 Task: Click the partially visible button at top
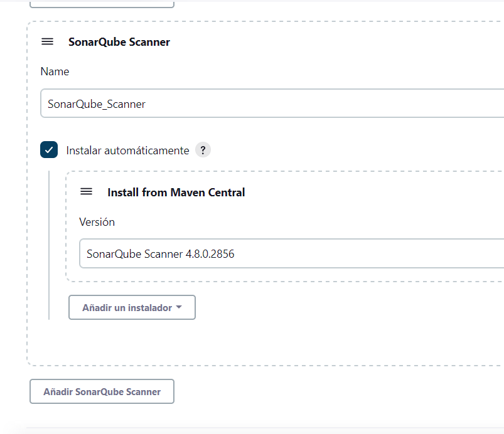coord(102,4)
